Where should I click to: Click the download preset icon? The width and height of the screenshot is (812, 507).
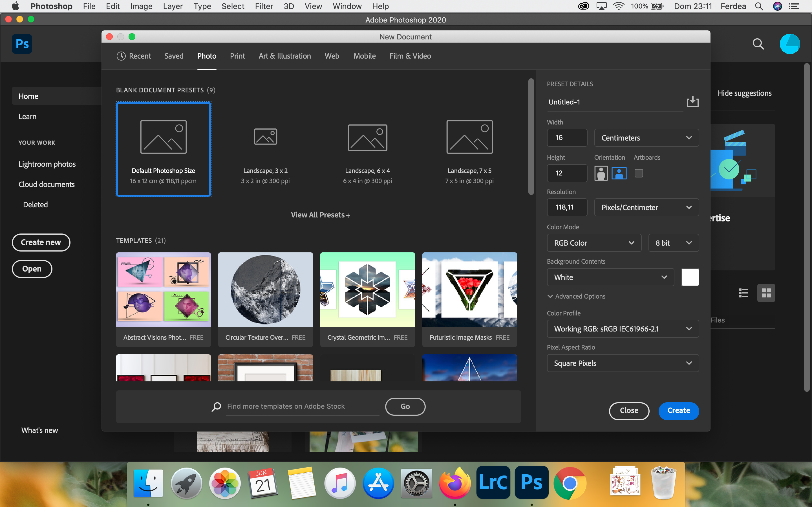coord(693,102)
